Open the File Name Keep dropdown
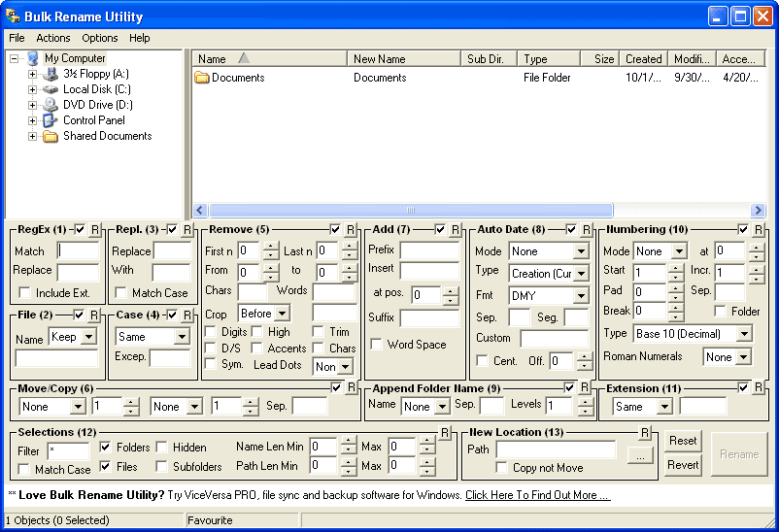Screen dimensions: 779x532 [89, 337]
